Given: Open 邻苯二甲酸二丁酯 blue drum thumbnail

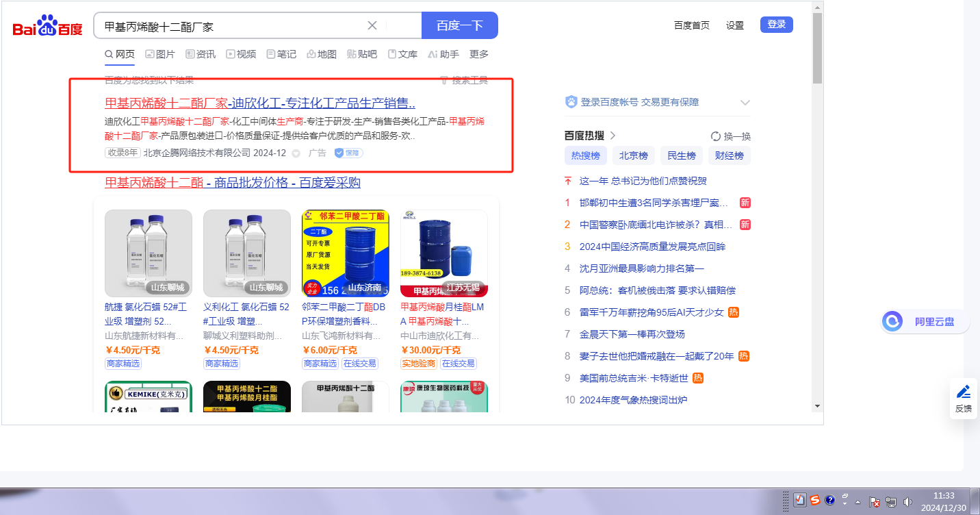Looking at the screenshot, I should (x=346, y=253).
